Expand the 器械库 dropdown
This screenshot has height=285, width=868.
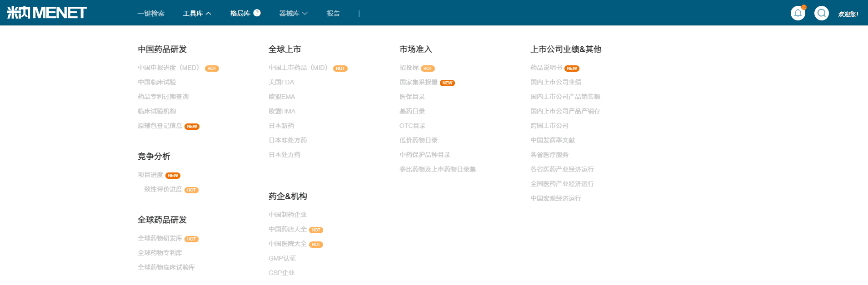293,14
